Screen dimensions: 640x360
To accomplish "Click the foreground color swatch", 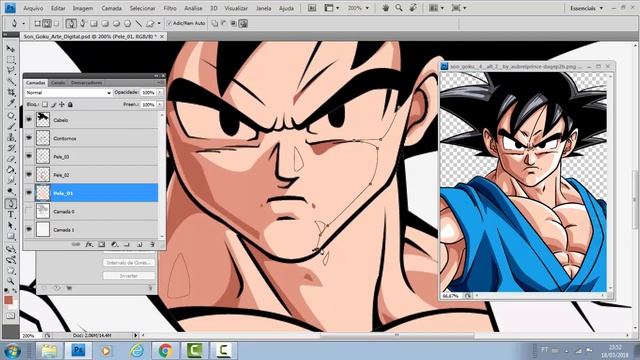I will [x=9, y=300].
